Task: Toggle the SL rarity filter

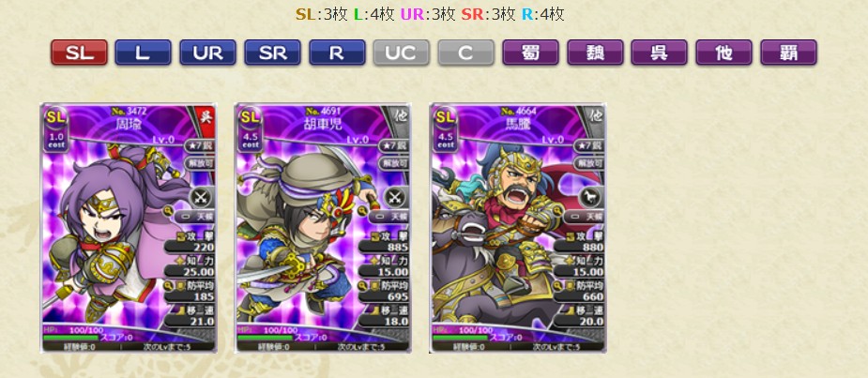Action: (79, 53)
